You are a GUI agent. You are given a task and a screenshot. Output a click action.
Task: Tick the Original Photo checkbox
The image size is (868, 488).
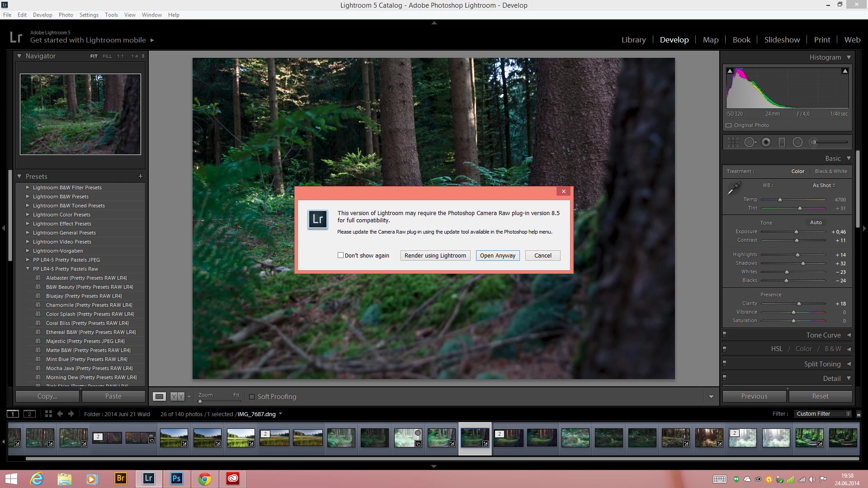pos(729,125)
